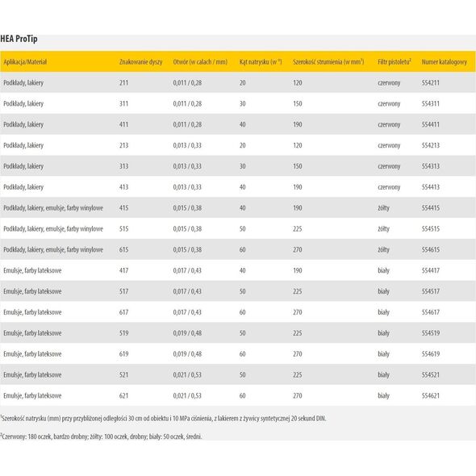Viewport: 476px width, 476px height.
Task: Click nozzle marking 311
Action: tap(124, 103)
